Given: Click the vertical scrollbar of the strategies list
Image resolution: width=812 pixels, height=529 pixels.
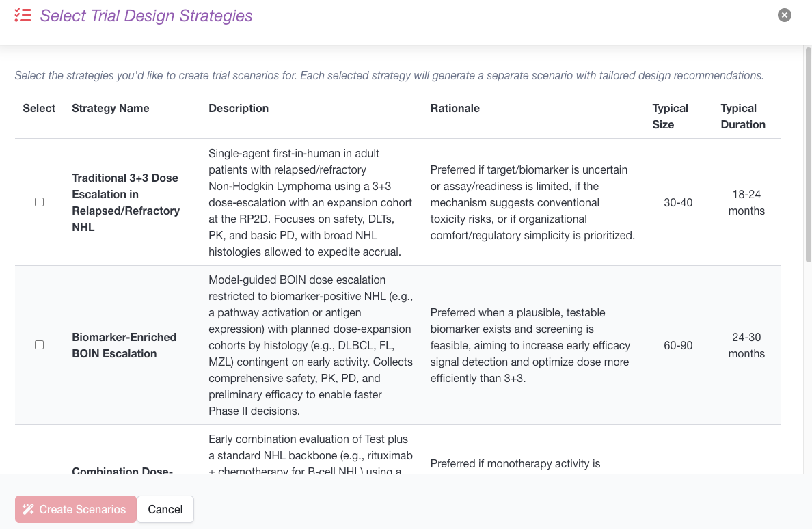Looking at the screenshot, I should 808,157.
